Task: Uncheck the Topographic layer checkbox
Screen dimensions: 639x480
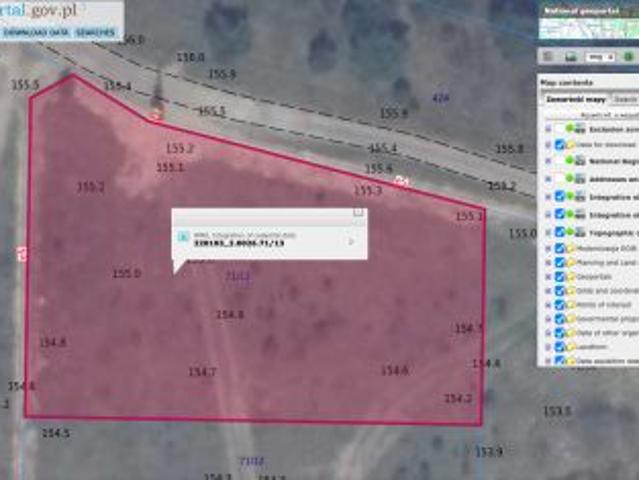Action: [x=559, y=231]
